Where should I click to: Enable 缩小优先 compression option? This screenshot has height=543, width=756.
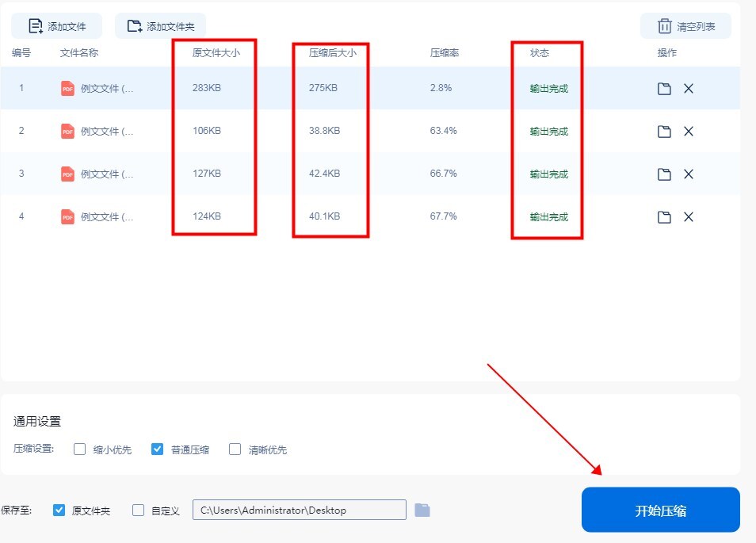pyautogui.click(x=79, y=449)
